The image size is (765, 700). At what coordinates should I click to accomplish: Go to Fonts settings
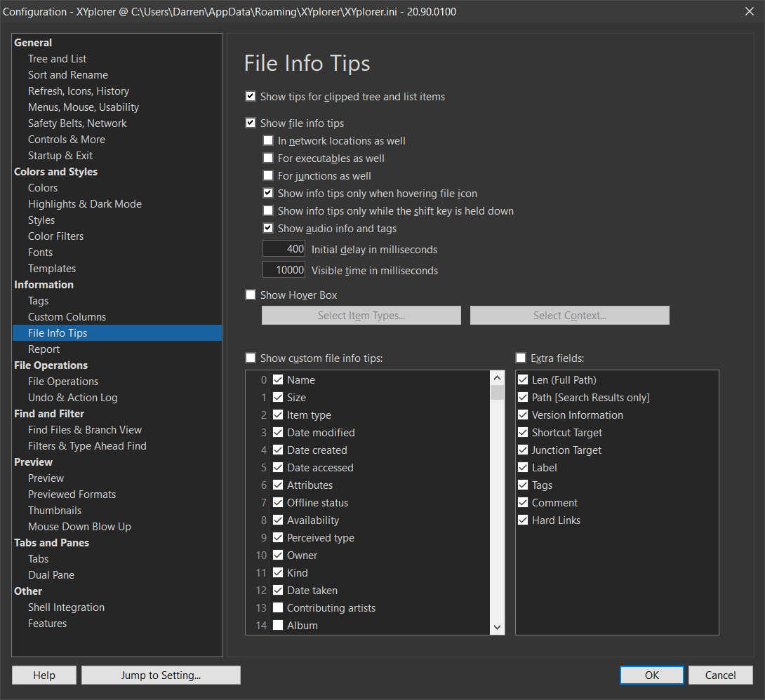coord(40,252)
